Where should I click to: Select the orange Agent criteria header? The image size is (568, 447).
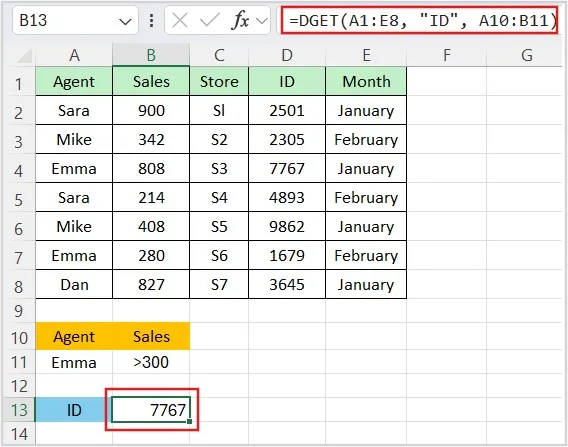pyautogui.click(x=74, y=337)
